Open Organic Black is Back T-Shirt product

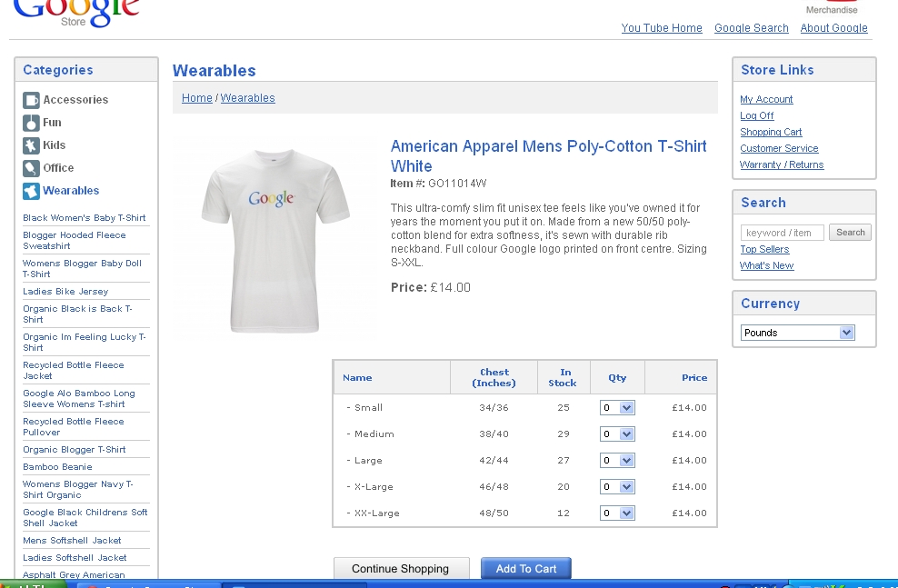click(x=77, y=314)
